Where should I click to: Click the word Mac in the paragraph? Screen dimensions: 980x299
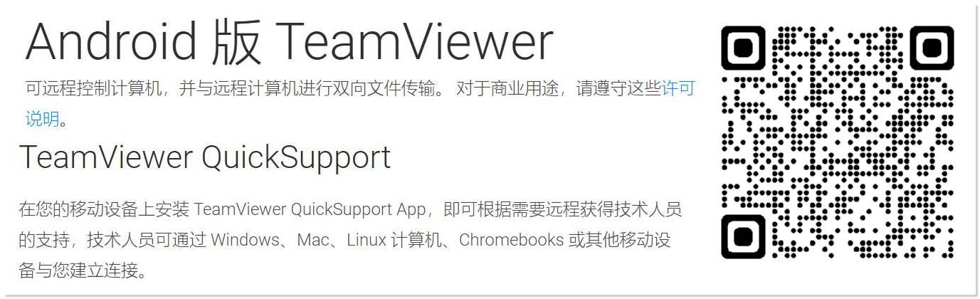tap(313, 240)
